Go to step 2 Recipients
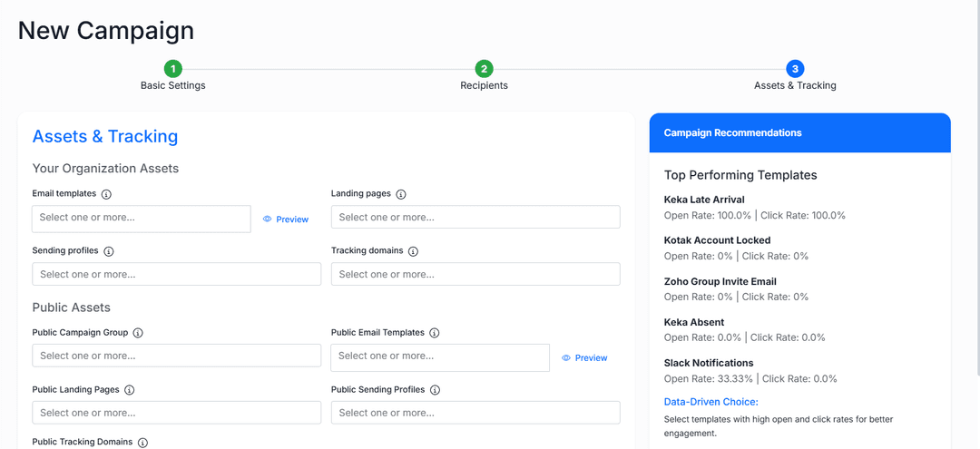Screen dimensions: 980x449 pyautogui.click(x=485, y=69)
